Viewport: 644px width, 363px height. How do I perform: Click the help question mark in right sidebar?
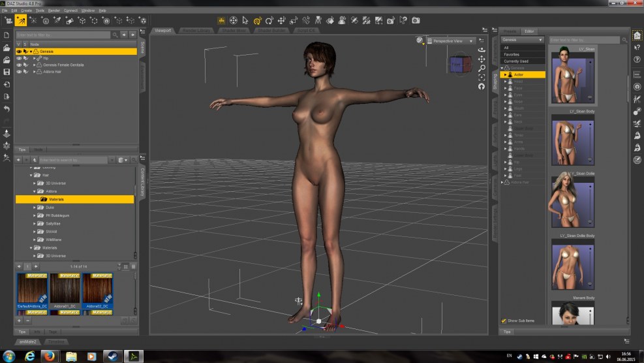pyautogui.click(x=637, y=59)
